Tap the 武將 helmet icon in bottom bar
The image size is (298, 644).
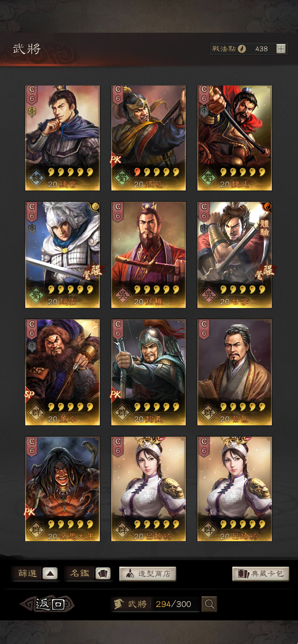[119, 604]
